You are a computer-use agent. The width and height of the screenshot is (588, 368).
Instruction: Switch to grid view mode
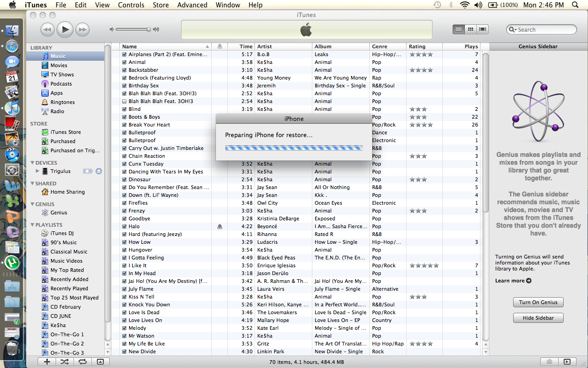pos(470,29)
